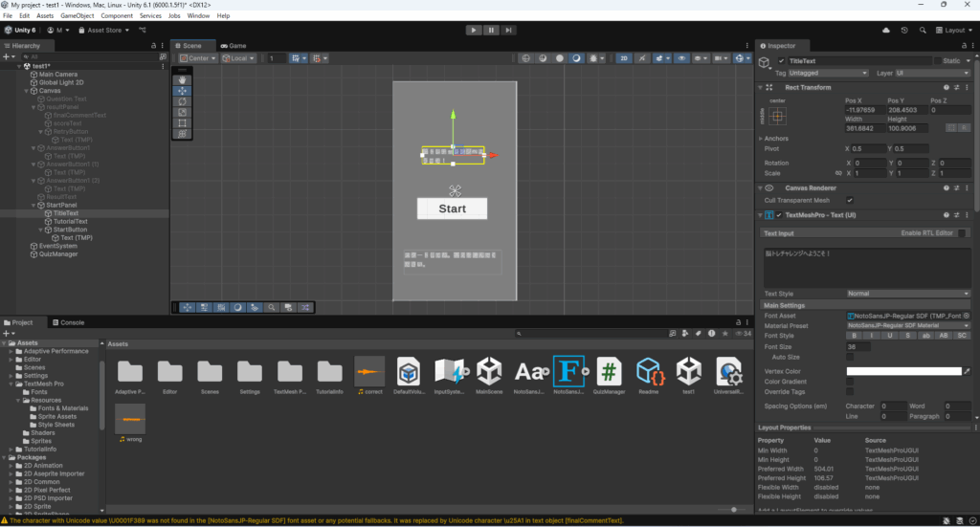Click the Vertex Color white swatch
The height and width of the screenshot is (527, 980).
[x=903, y=371]
